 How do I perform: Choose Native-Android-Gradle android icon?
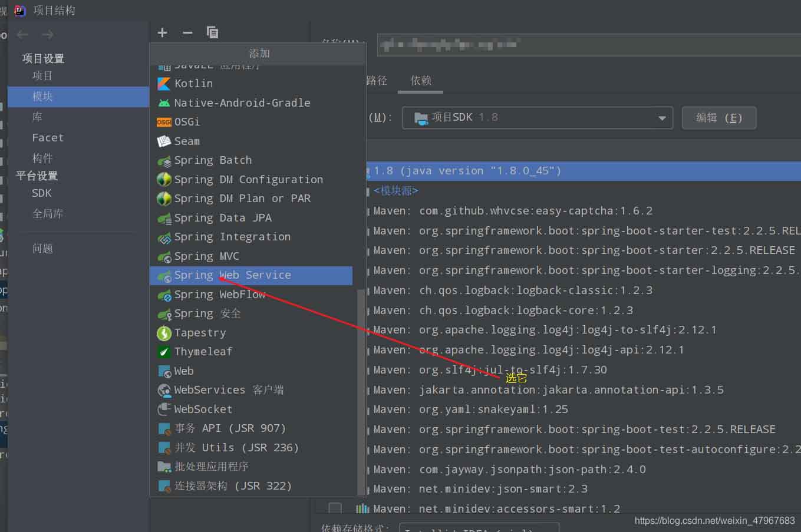tap(164, 103)
